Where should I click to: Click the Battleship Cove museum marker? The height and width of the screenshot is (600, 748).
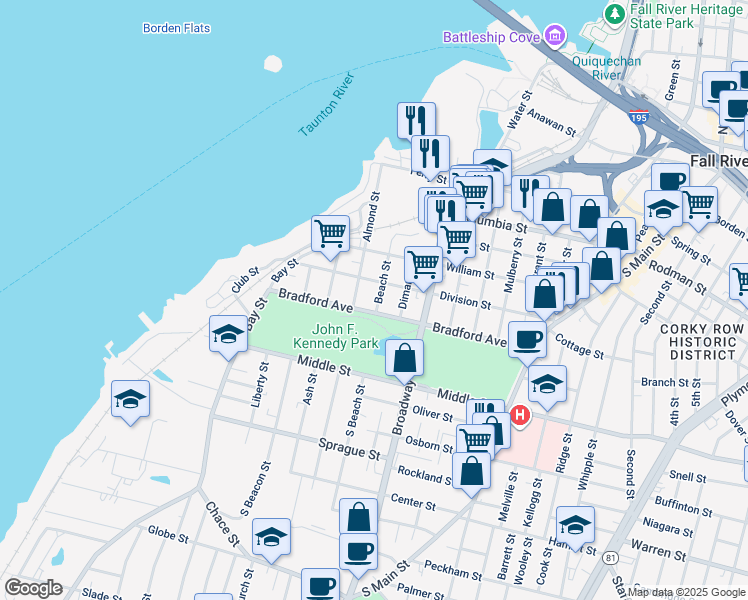coord(554,35)
